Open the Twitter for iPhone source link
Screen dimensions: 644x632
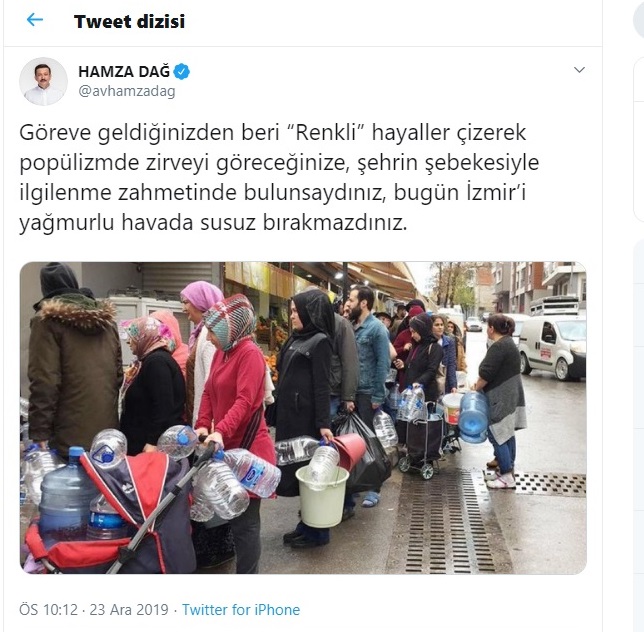[241, 609]
